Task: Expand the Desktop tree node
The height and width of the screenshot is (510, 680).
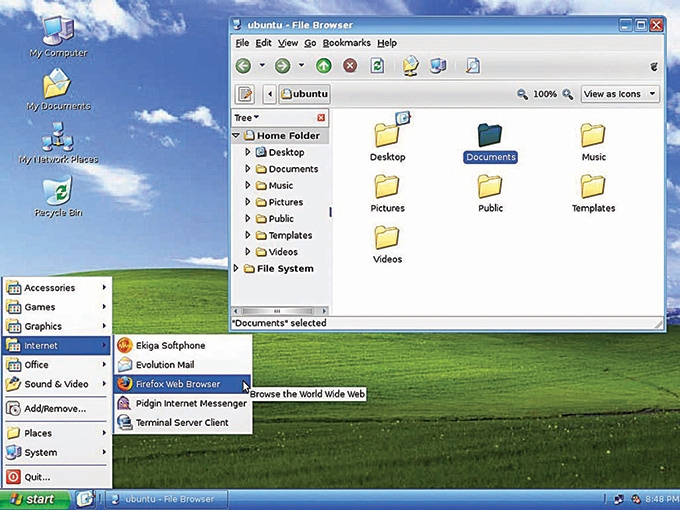Action: [x=248, y=152]
